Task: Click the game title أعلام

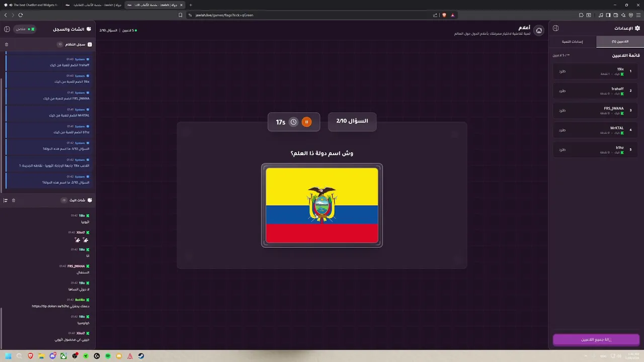Action: coord(524,28)
